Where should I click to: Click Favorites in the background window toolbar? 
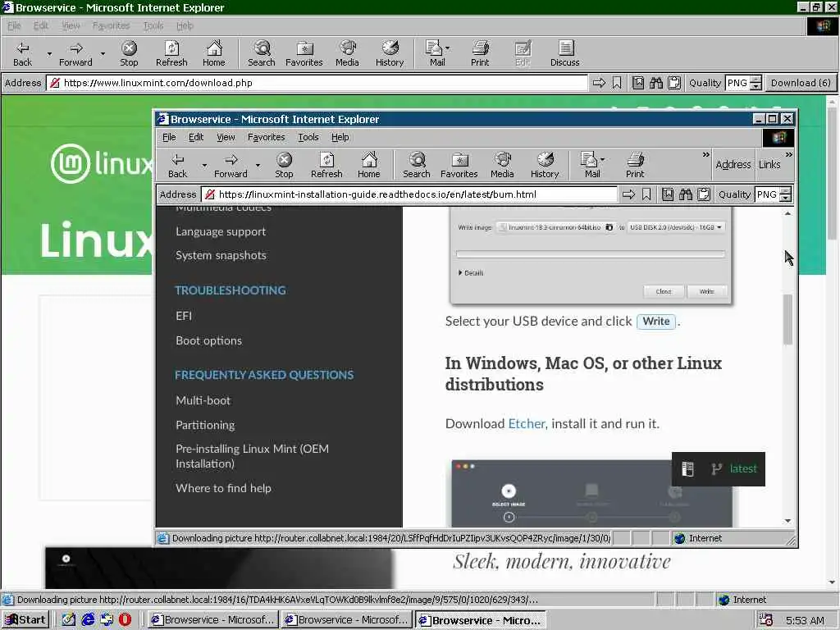coord(304,53)
